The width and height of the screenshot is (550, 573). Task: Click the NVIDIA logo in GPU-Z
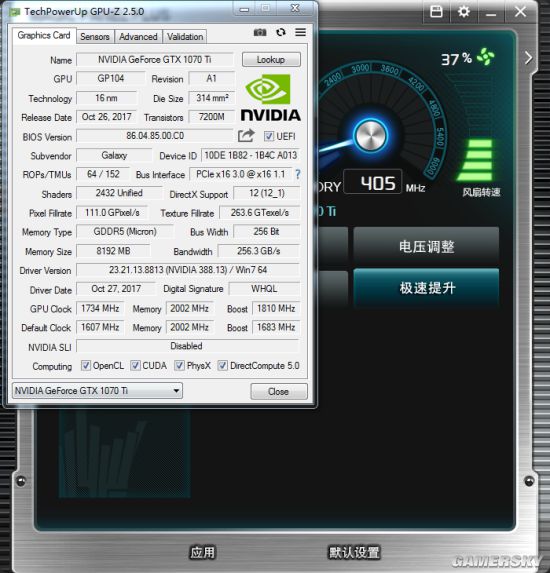pyautogui.click(x=270, y=98)
